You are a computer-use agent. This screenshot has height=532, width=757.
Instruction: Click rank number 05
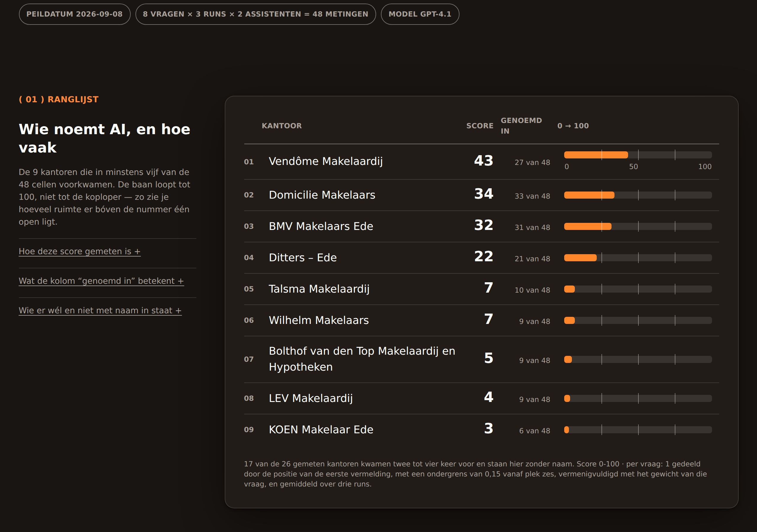click(x=249, y=289)
